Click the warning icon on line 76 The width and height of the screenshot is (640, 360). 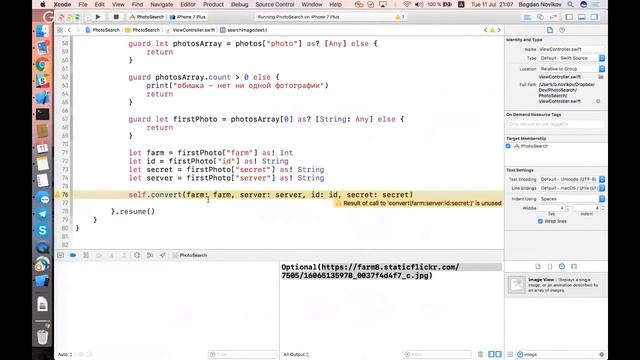pyautogui.click(x=58, y=195)
